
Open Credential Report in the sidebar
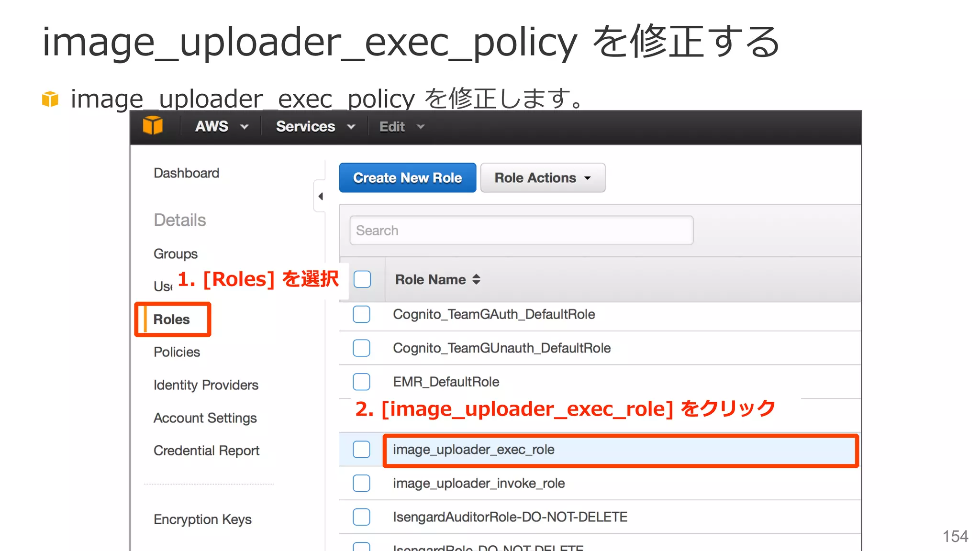[206, 451]
